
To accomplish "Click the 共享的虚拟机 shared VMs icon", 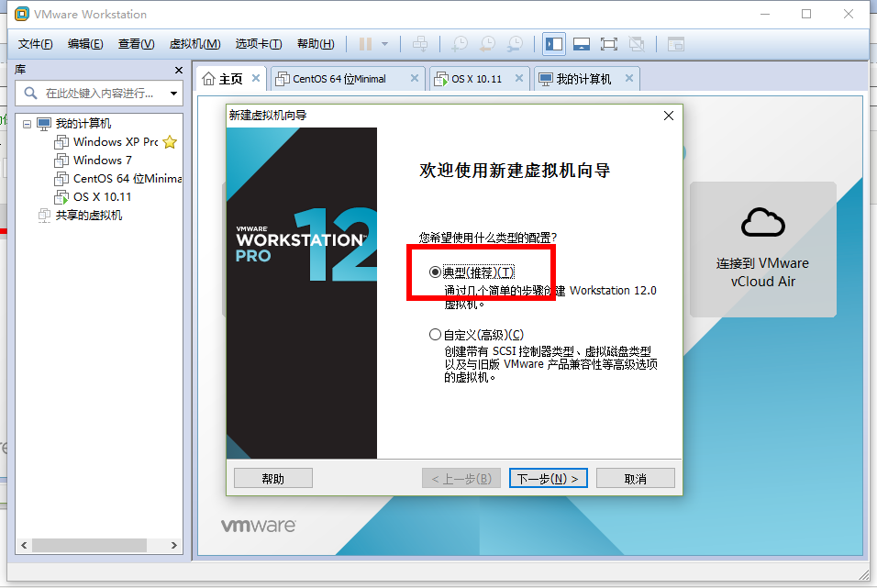I will tap(44, 216).
